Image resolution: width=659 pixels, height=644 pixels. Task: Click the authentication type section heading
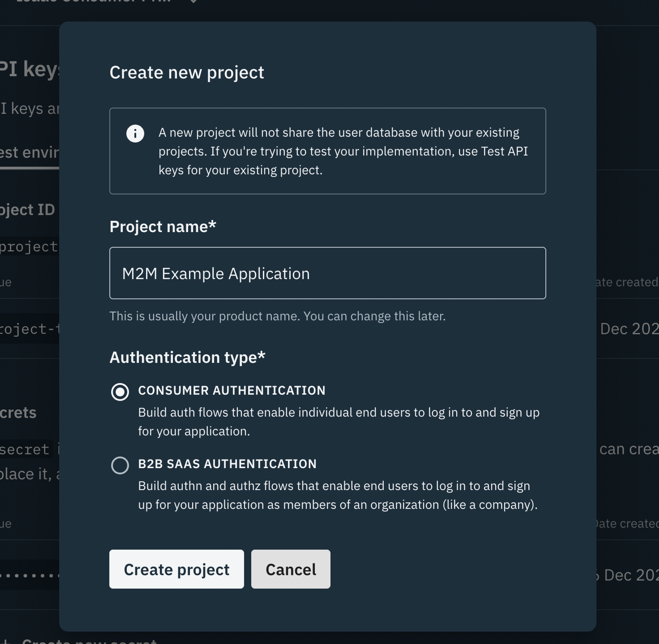tap(187, 356)
